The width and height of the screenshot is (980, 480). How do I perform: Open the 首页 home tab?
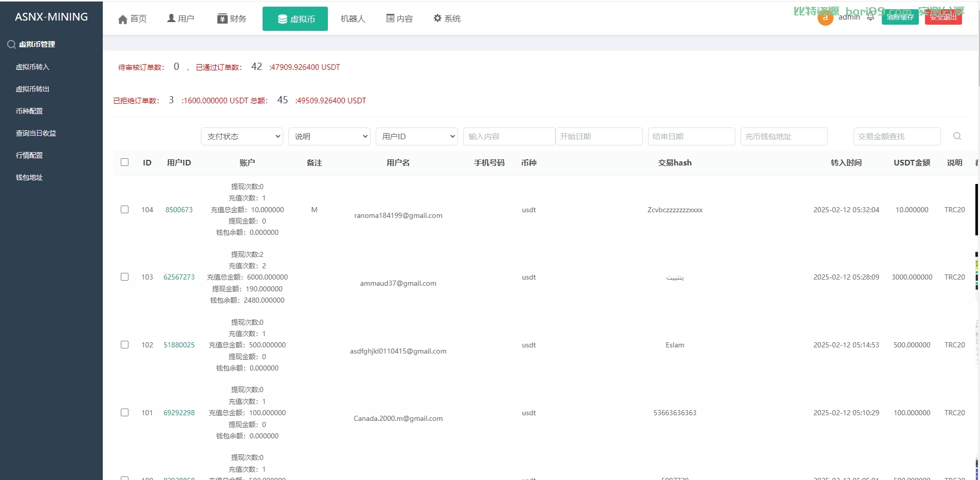[133, 19]
